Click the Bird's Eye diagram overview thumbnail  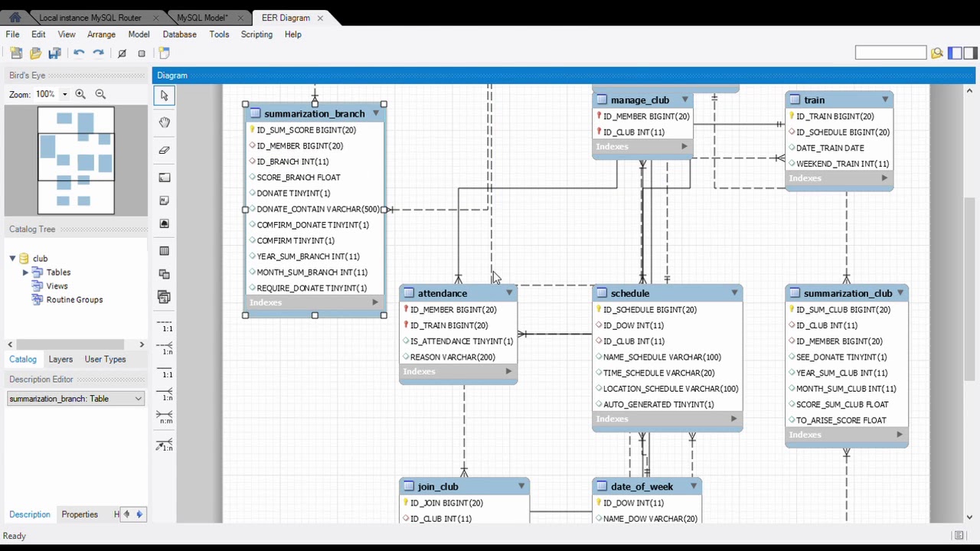click(76, 161)
